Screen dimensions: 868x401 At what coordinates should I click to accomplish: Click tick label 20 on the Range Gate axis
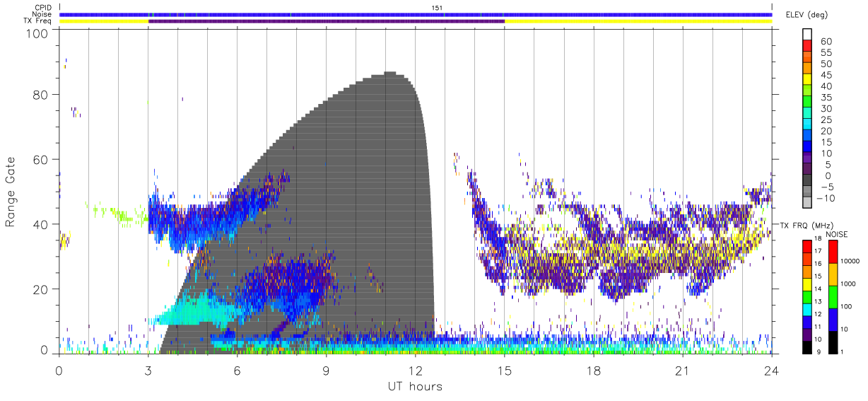click(x=41, y=289)
